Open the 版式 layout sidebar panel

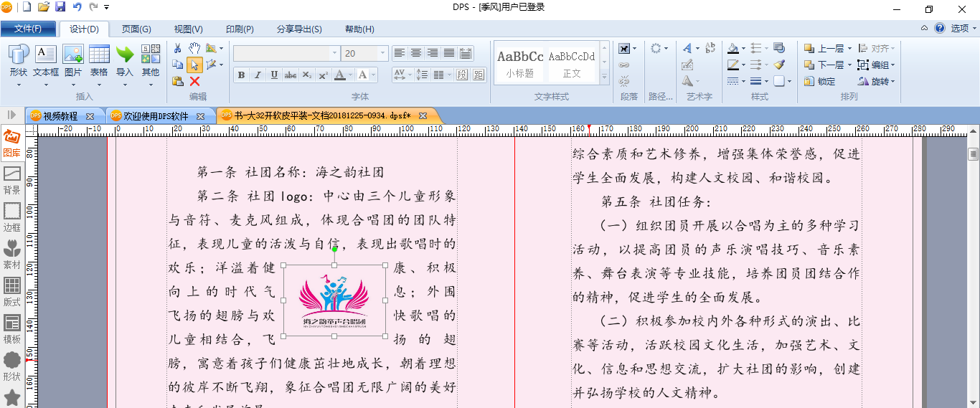pos(11,293)
